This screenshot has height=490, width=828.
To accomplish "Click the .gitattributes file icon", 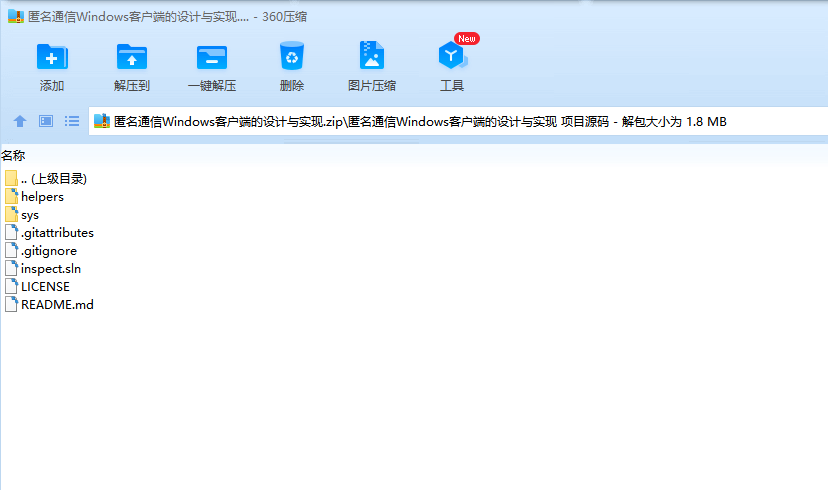I will click(12, 232).
